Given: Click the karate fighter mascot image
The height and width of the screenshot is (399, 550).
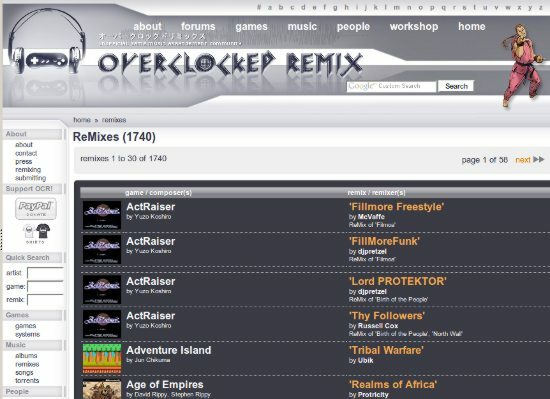Looking at the screenshot, I should [x=522, y=65].
